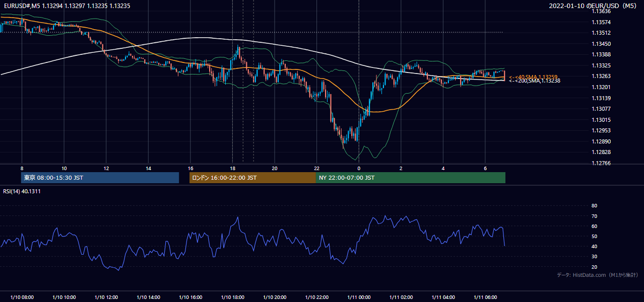The height and width of the screenshot is (302, 644).
Task: Click the 1/10 08:00 time label
Action: click(x=22, y=297)
